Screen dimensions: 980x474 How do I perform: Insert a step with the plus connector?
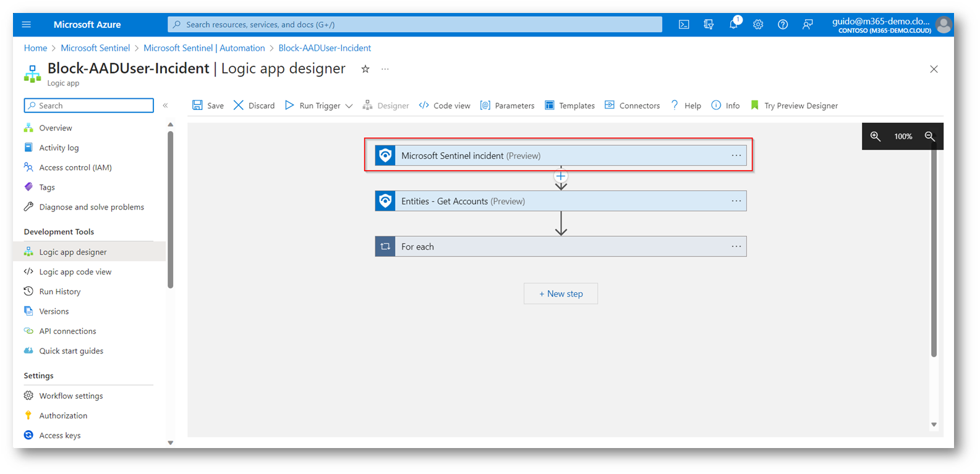(561, 177)
